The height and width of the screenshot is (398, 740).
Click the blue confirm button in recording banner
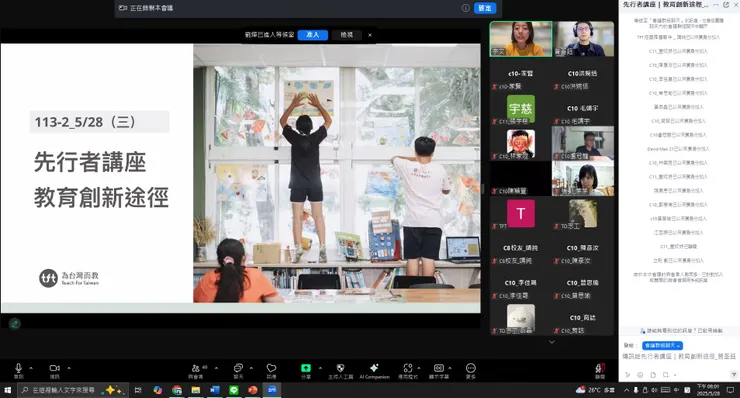(x=485, y=8)
